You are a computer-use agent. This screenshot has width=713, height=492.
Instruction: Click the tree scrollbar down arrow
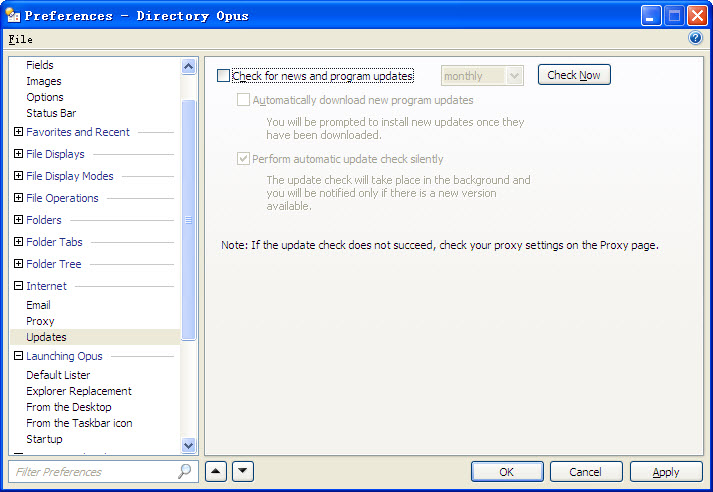coord(188,445)
